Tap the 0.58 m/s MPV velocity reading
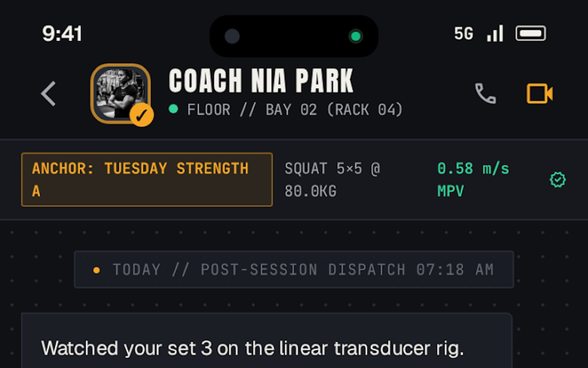Viewport: 588px width, 368px height. coord(473,180)
